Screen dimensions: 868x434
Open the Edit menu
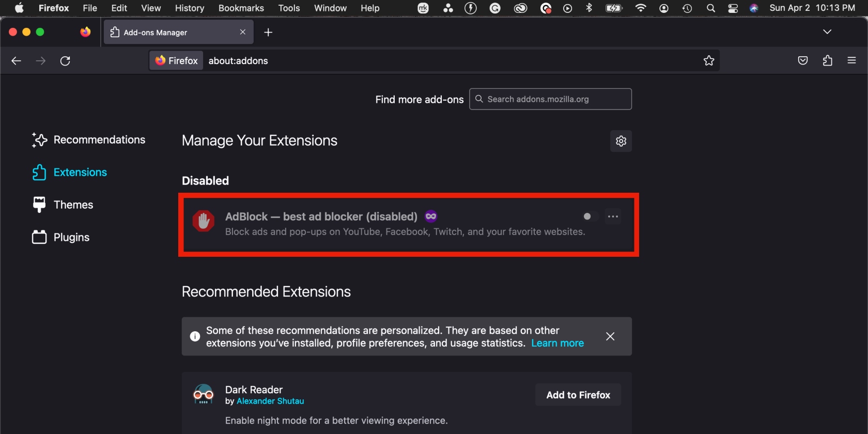[x=119, y=8]
